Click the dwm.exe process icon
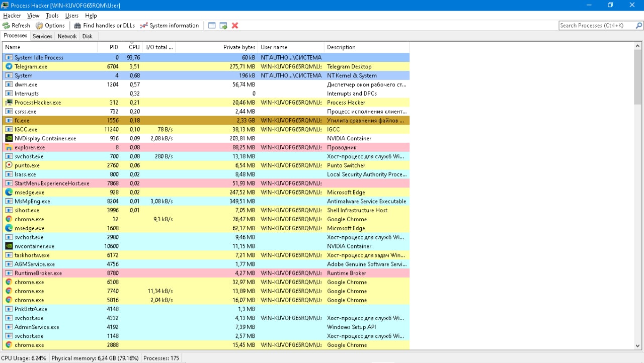 coord(9,84)
